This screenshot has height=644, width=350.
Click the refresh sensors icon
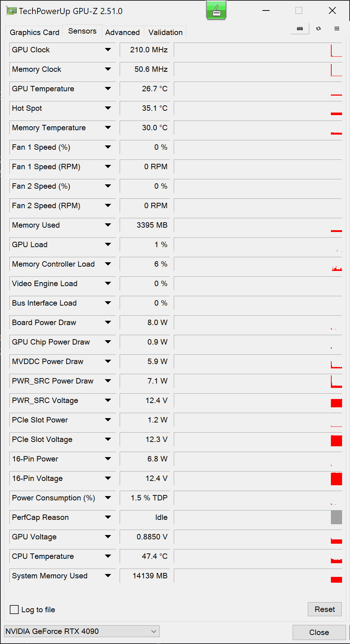(318, 29)
